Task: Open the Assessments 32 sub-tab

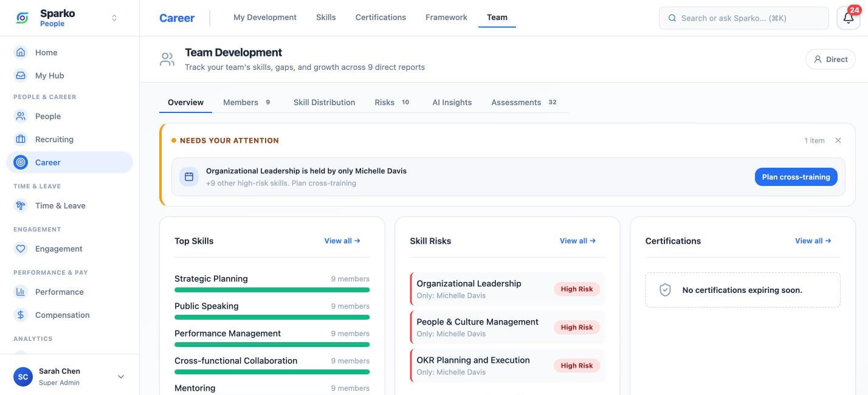Action: click(525, 102)
